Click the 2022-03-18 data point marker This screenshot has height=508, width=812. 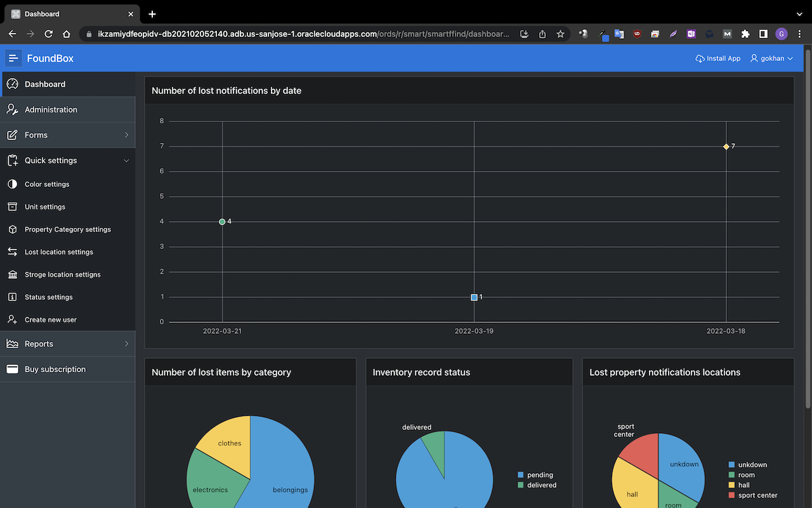[x=726, y=147]
